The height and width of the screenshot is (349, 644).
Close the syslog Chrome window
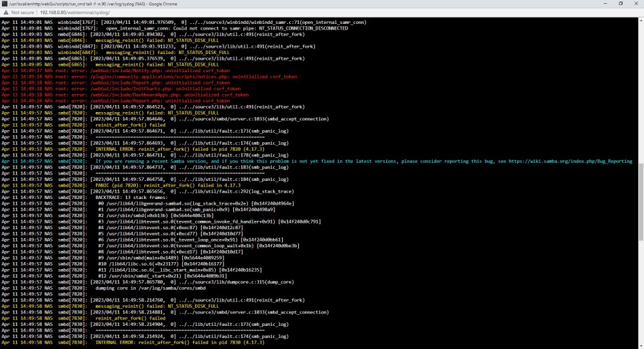[x=636, y=4]
